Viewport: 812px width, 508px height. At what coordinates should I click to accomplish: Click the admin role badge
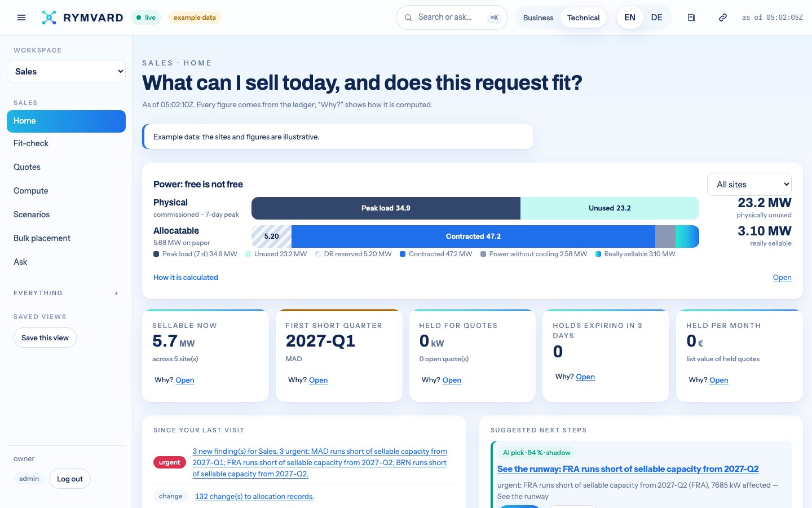point(29,479)
